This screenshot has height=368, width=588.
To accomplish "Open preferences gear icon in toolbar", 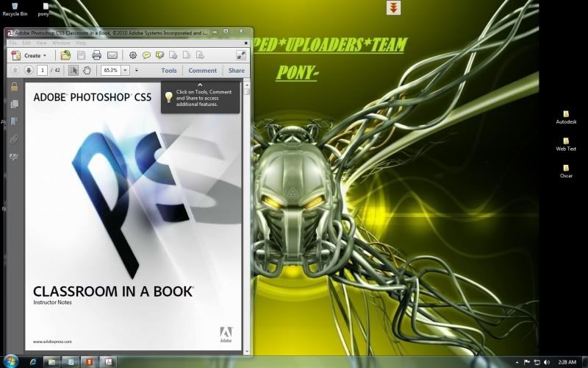I will 133,55.
